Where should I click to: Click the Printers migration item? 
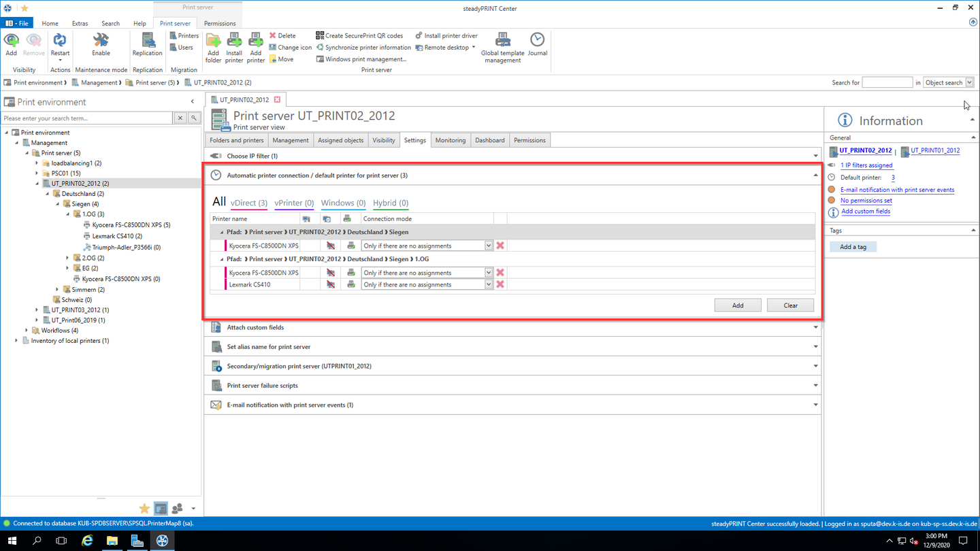[184, 35]
